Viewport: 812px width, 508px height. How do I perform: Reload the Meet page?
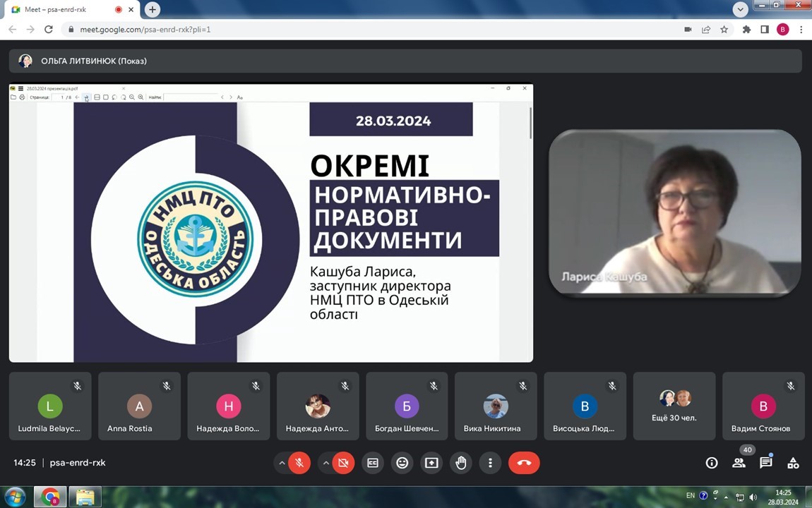49,30
